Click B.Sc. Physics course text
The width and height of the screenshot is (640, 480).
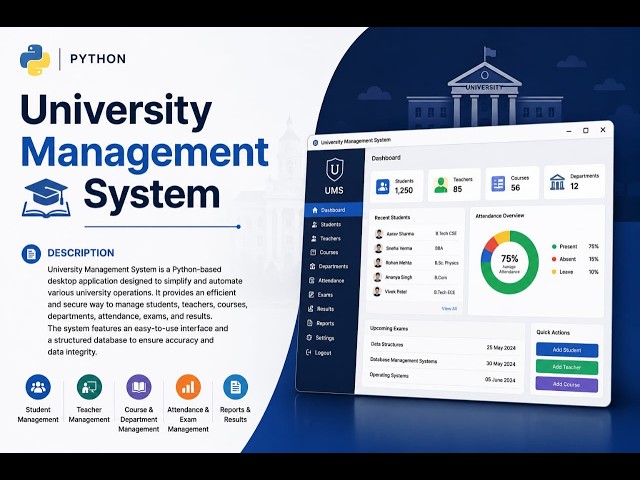point(447,263)
